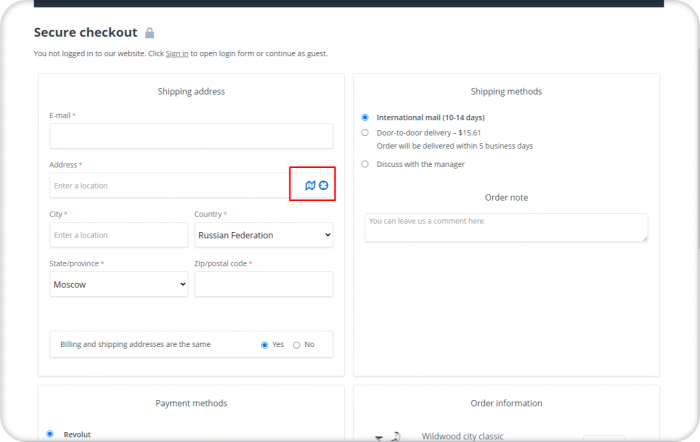Screen dimensions: 700x442
Task: Click the locate-me crosshair icon
Action: pyautogui.click(x=324, y=185)
